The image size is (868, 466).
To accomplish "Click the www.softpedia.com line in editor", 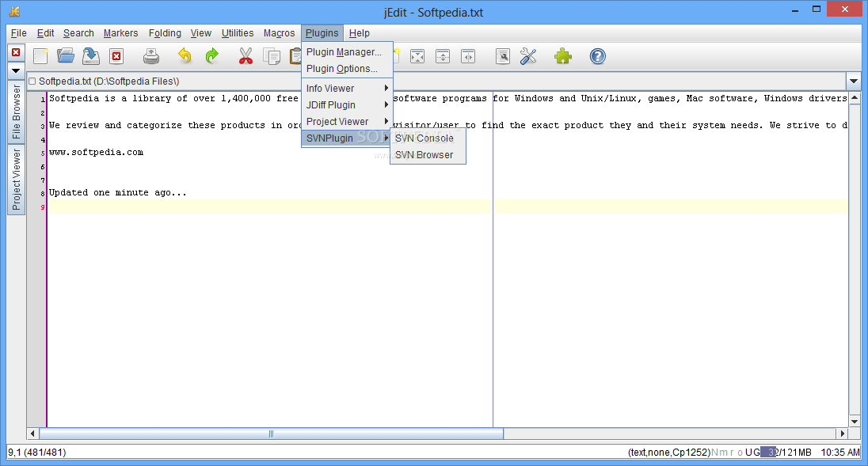I will [97, 152].
